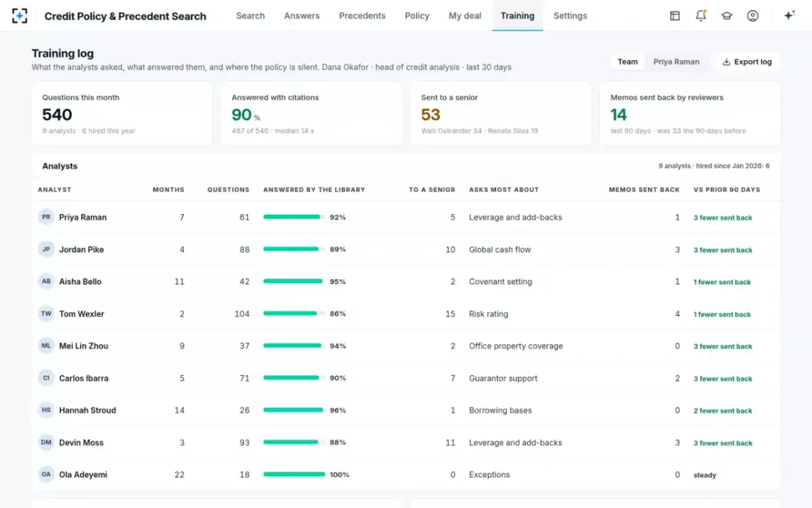Open the Search tab
This screenshot has width=812, height=508.
point(250,16)
